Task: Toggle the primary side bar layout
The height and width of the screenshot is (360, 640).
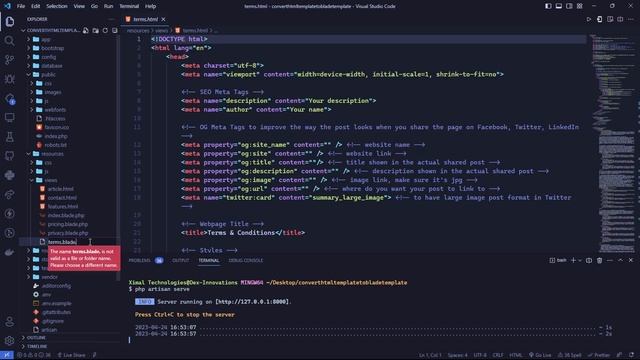Action: tap(548, 6)
